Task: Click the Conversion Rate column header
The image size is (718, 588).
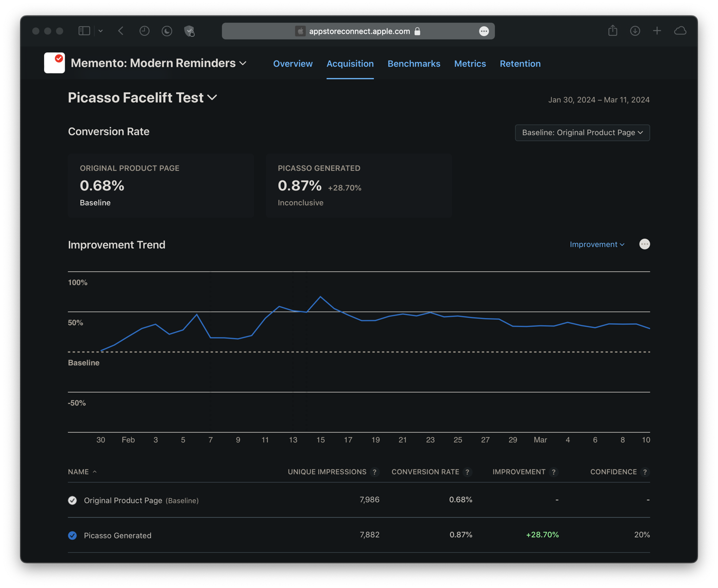Action: (425, 472)
